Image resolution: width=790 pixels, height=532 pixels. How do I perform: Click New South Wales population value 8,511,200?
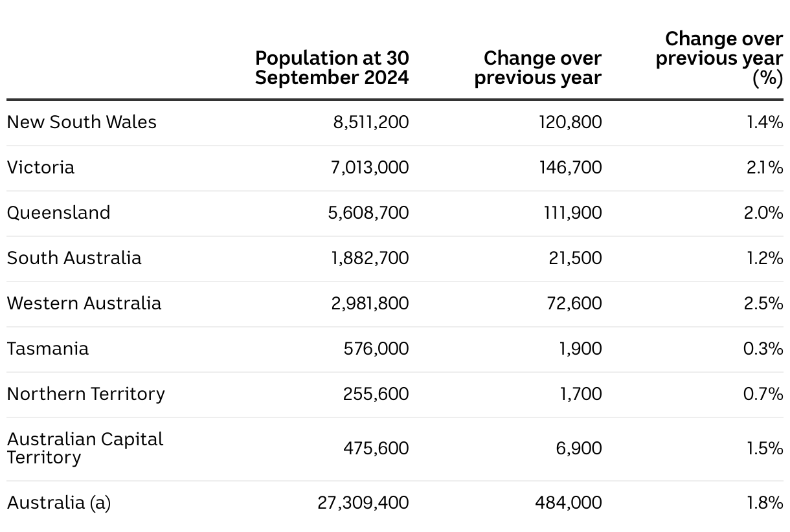[x=371, y=122]
